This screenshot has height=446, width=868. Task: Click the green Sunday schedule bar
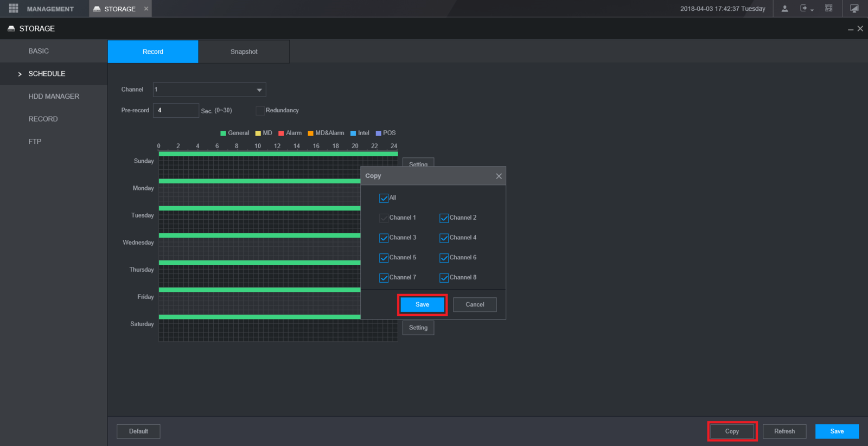[278, 154]
